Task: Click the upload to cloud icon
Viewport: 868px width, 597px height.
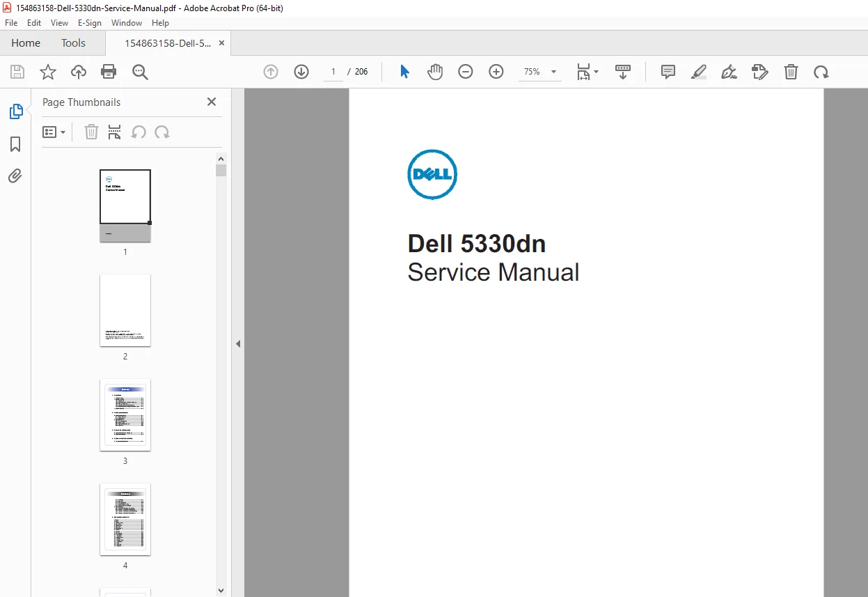Action: click(x=79, y=72)
